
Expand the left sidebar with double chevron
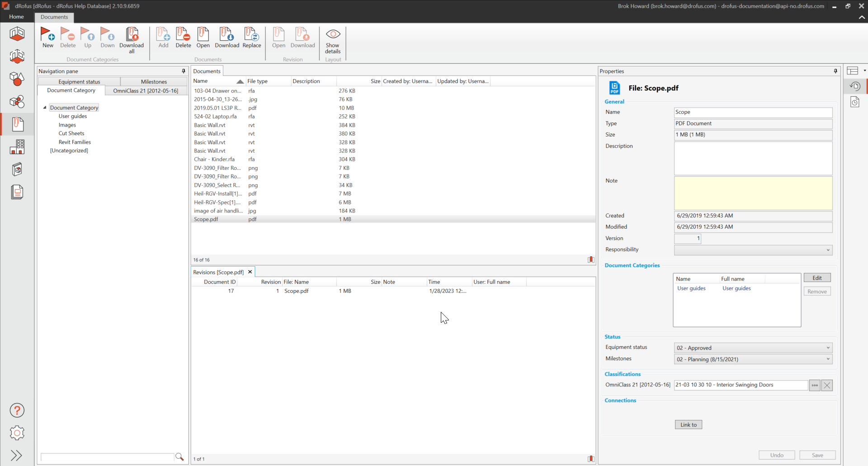tap(17, 455)
